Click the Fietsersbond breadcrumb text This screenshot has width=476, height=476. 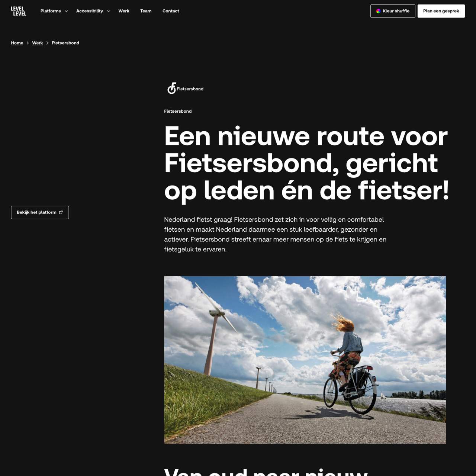point(65,43)
